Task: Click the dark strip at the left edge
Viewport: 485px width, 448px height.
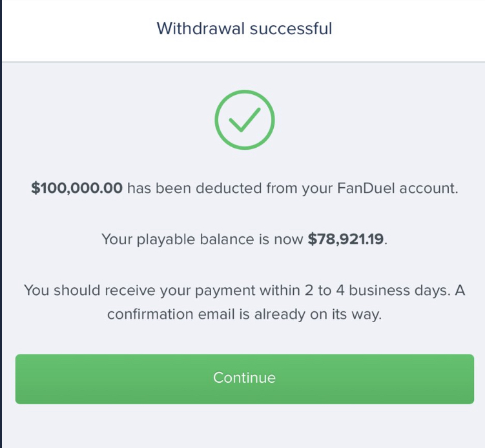Action: [1, 226]
